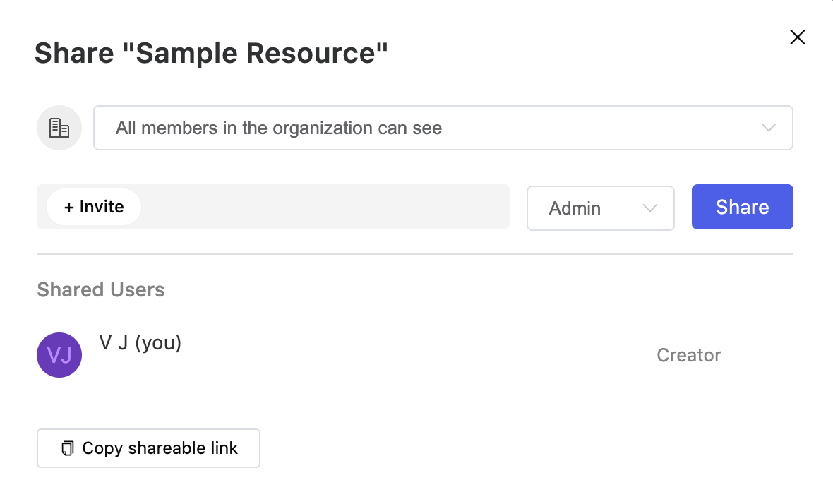Expand the organization visibility chevron arrow
This screenshot has width=833, height=504.
pos(769,128)
